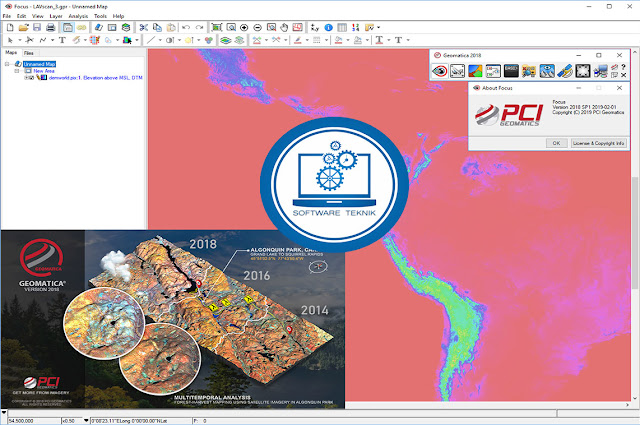Expand the bookmark folder dropdown in top toolbar

(378, 27)
